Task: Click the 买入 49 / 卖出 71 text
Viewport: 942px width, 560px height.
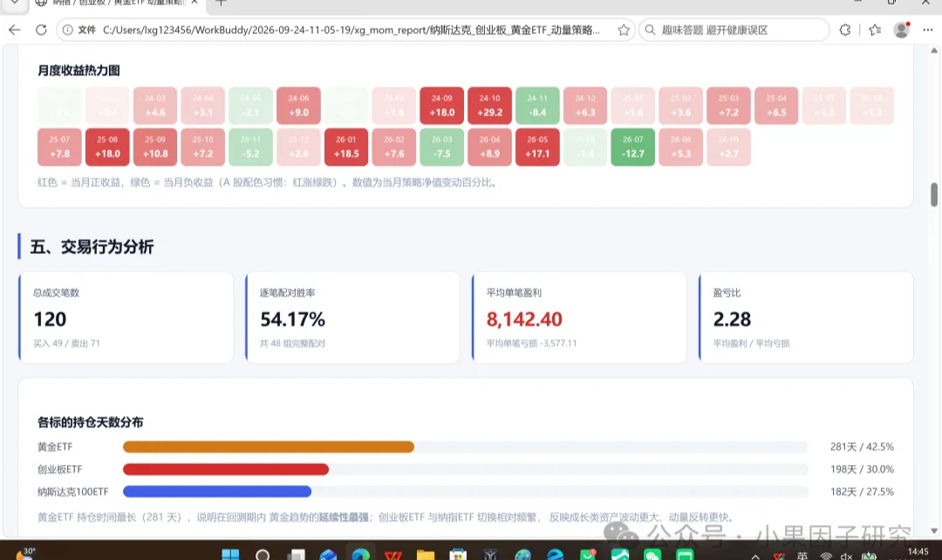Action: tap(66, 344)
